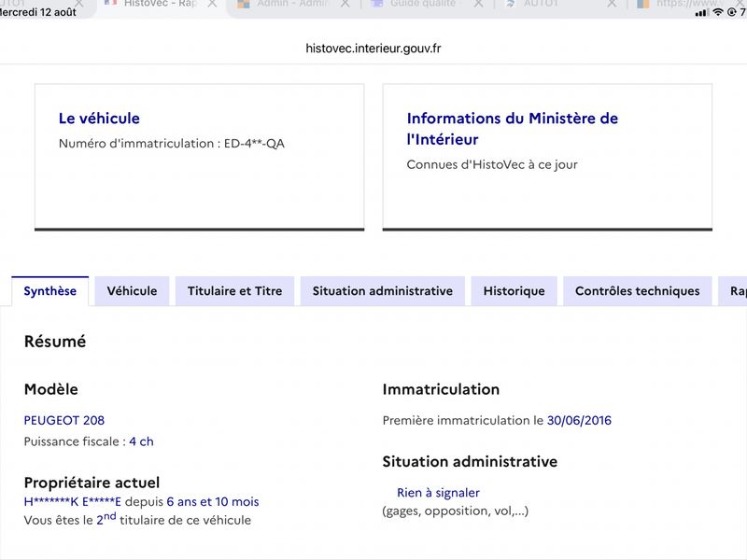Close the HistoVec browser tab
Image resolution: width=747 pixels, height=560 pixels.
coord(213,4)
